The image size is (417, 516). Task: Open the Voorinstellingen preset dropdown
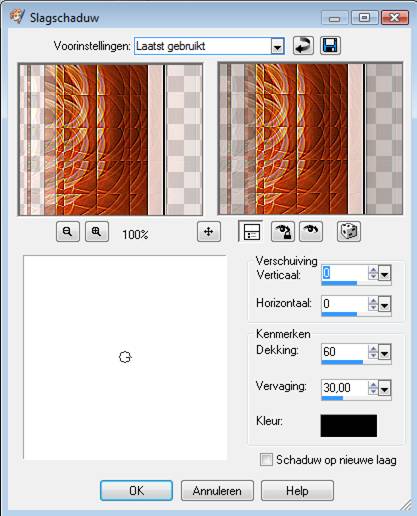[277, 46]
